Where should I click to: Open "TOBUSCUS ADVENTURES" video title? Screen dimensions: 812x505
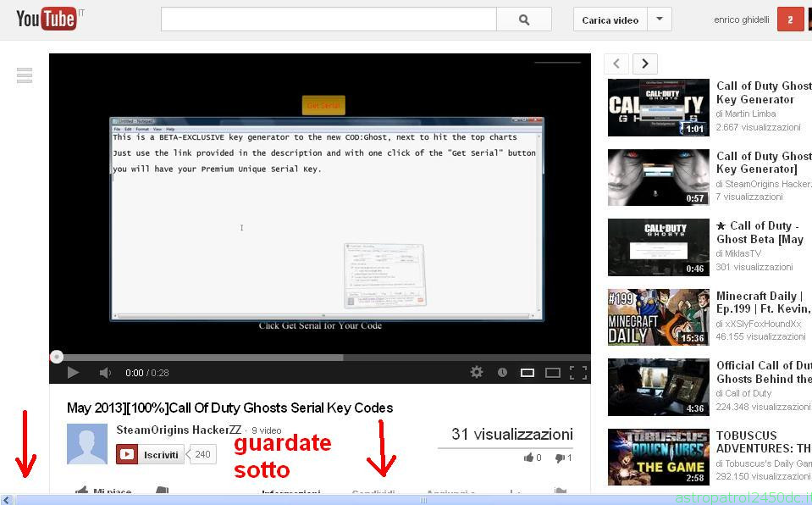(x=764, y=441)
